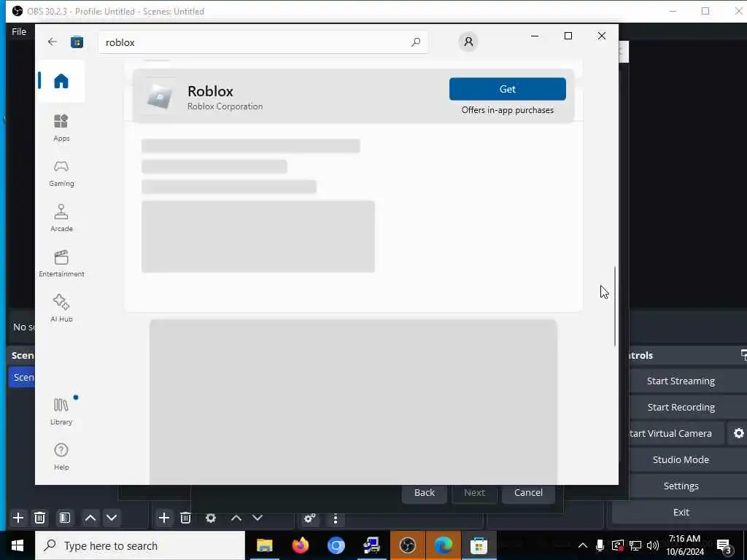Open the Gaming section in Store sidebar
The image size is (747, 560).
point(61,174)
